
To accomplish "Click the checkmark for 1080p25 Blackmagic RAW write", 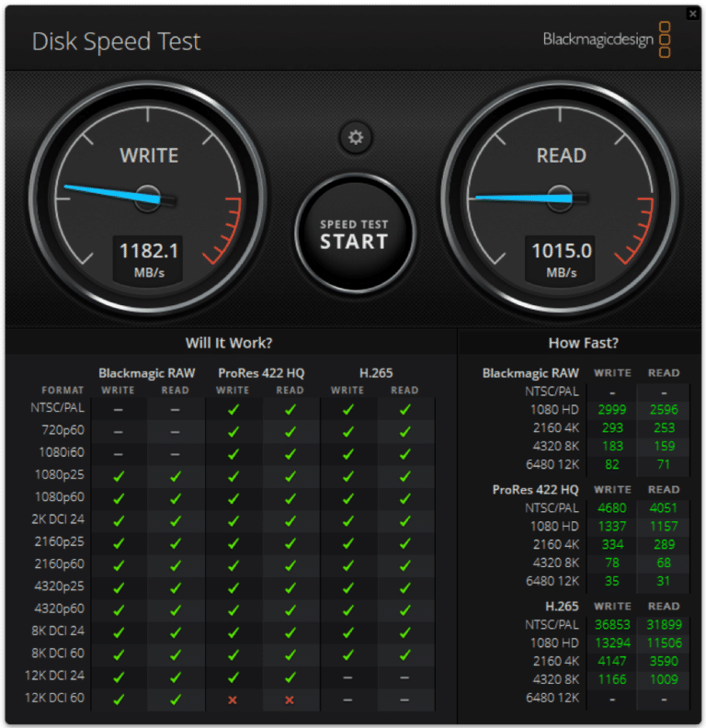I will coord(119,476).
